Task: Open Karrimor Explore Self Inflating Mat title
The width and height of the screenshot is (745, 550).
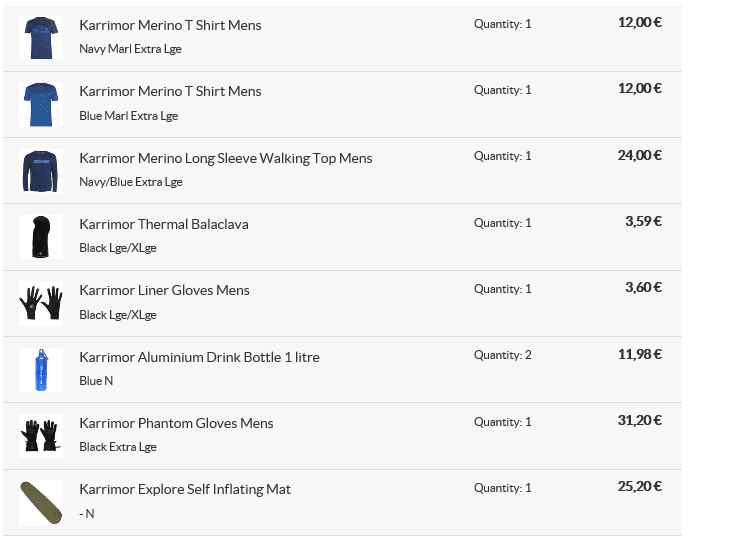Action: coord(185,489)
